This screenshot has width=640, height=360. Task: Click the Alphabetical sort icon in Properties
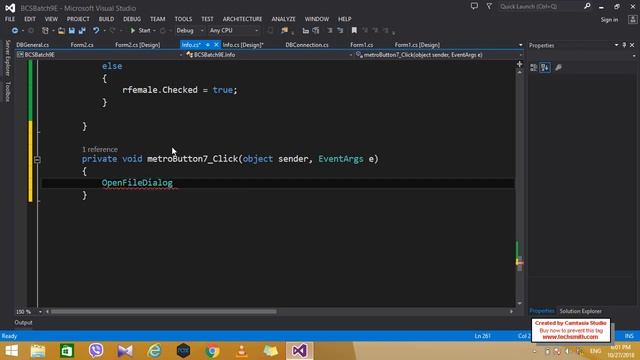point(545,68)
